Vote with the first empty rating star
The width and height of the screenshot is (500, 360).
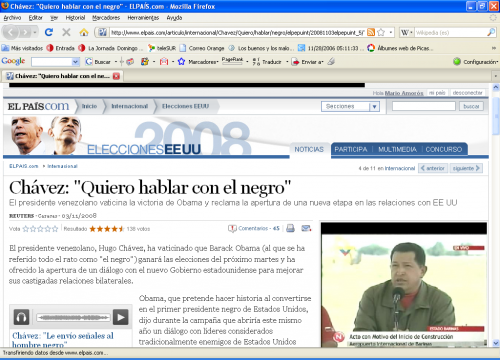tap(26, 229)
